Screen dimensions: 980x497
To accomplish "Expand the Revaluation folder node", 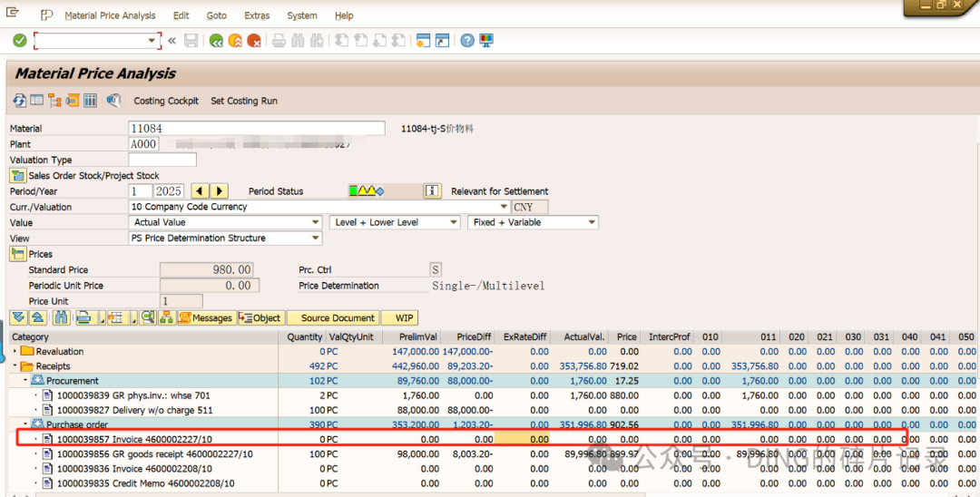I will click(x=15, y=351).
